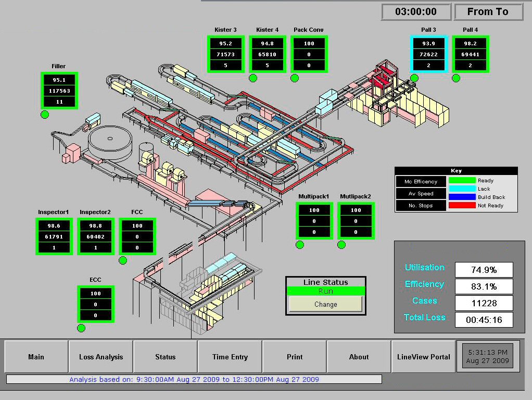The image size is (532, 400).
Task: Click the green status dot under Filler
Action: (45, 115)
